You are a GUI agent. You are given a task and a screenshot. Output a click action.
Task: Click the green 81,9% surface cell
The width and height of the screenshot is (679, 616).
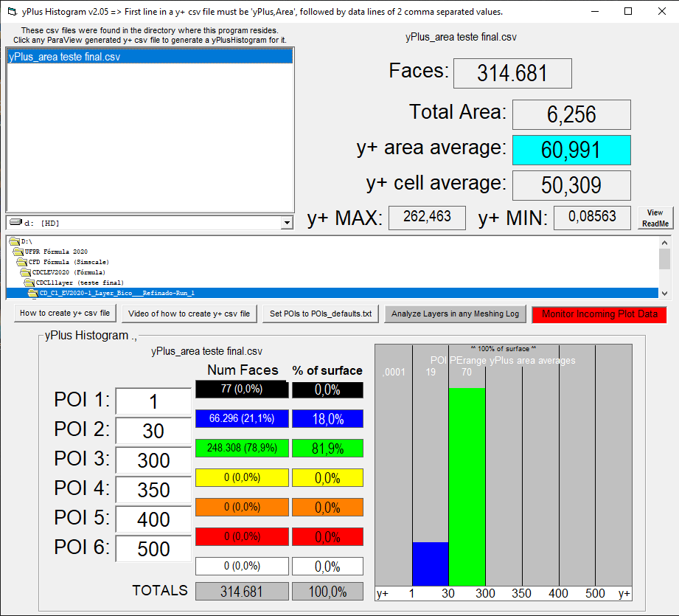[x=327, y=448]
